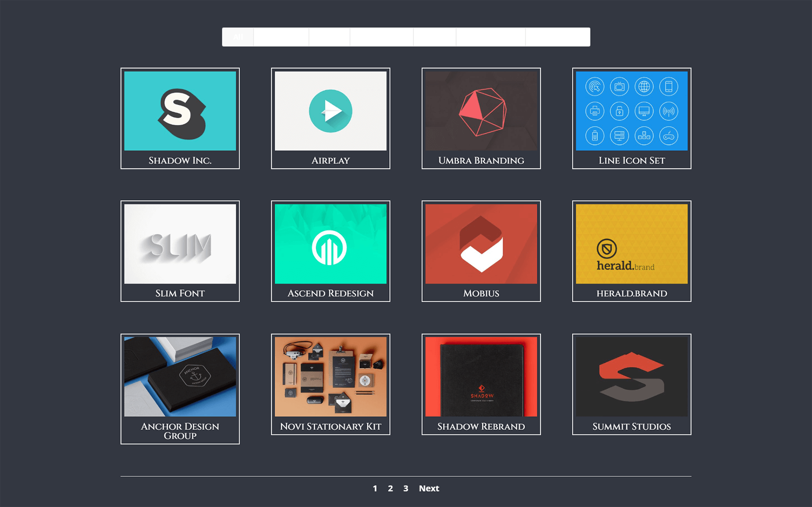Select the Summit Studios S logo

[x=631, y=378]
